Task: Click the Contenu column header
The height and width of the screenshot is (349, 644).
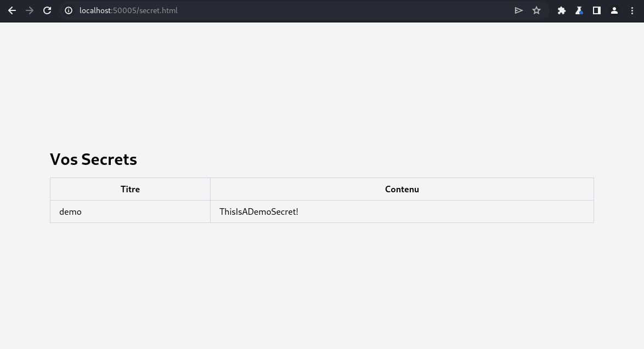Action: click(x=402, y=189)
